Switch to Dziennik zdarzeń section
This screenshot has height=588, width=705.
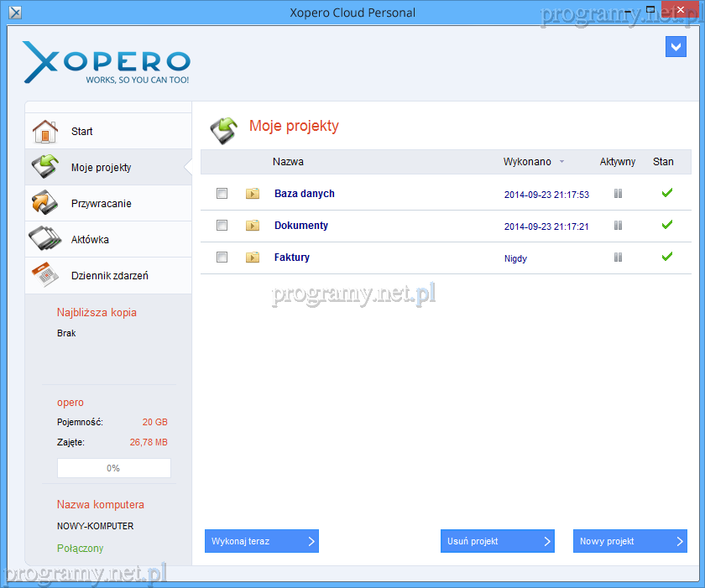point(109,276)
